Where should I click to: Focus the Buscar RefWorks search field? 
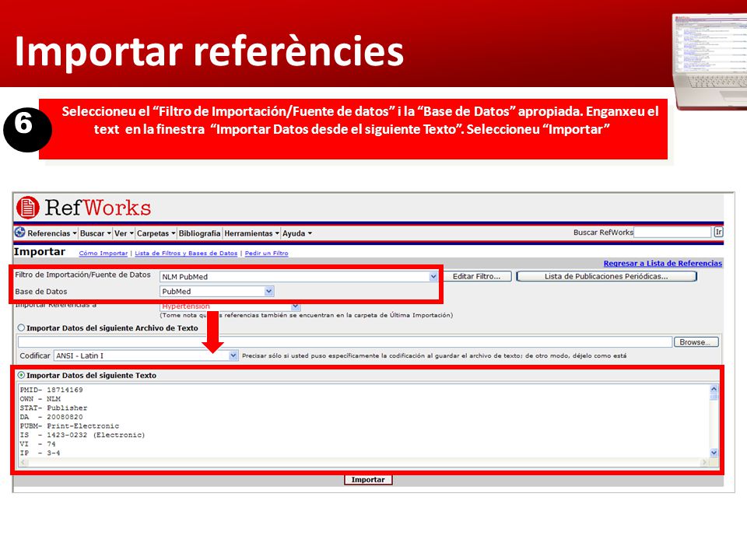click(672, 233)
